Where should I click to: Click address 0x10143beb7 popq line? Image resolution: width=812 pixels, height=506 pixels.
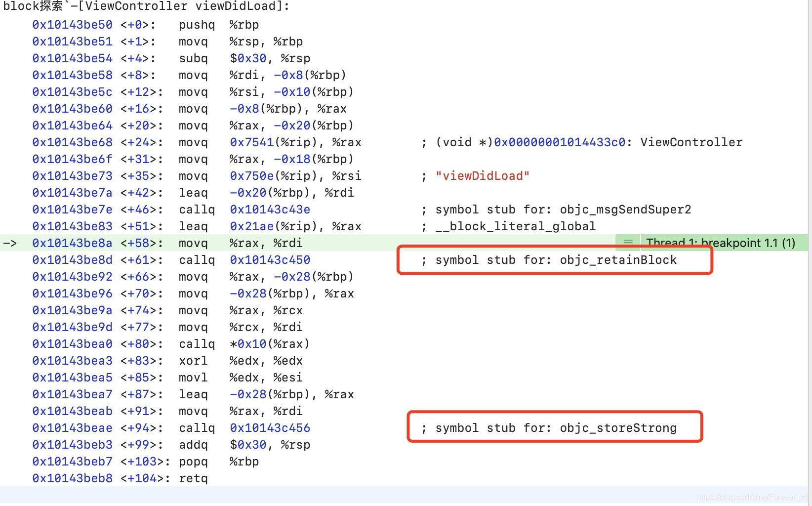[x=72, y=462]
